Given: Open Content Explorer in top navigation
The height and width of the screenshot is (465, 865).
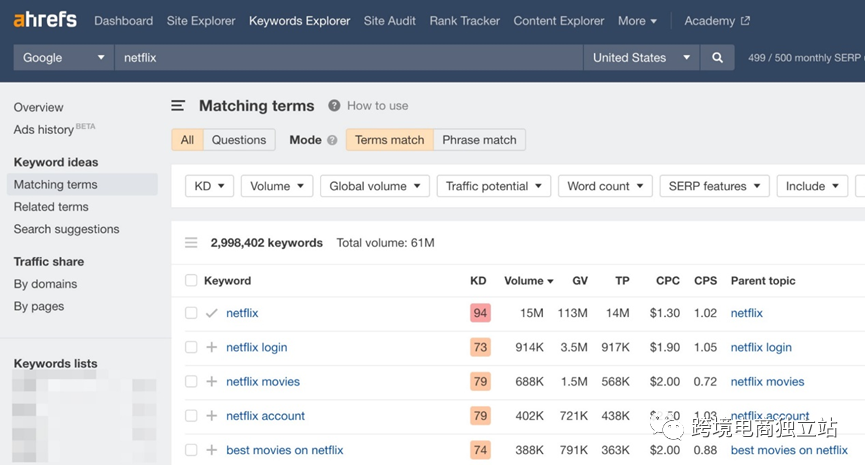Looking at the screenshot, I should pos(559,21).
